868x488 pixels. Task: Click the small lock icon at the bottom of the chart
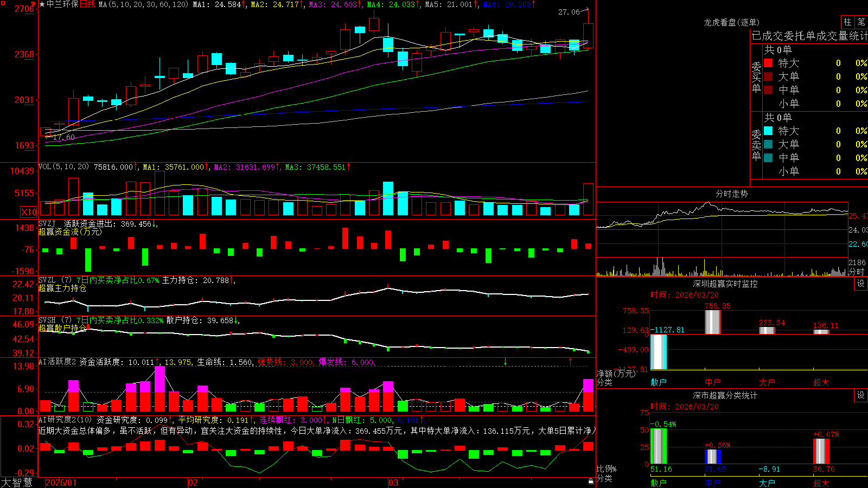[591, 481]
